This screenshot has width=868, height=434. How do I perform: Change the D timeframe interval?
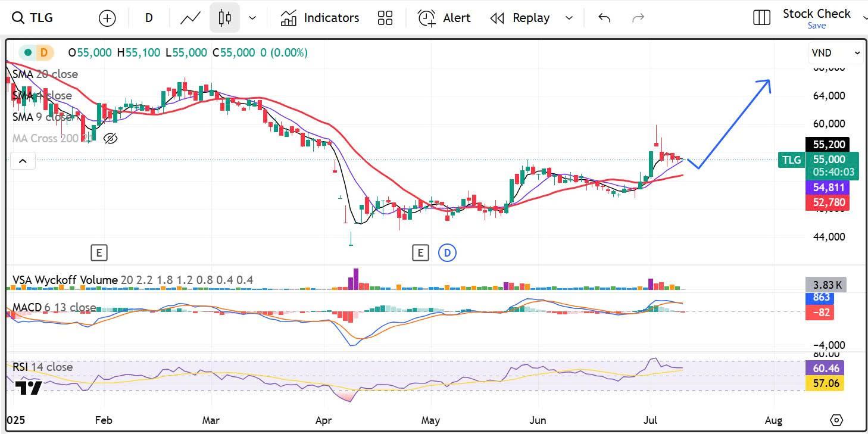coord(149,18)
